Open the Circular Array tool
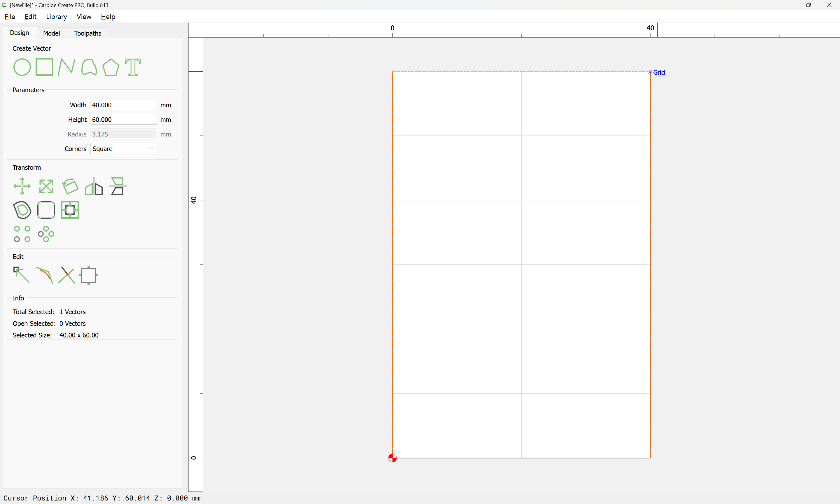 click(x=46, y=234)
